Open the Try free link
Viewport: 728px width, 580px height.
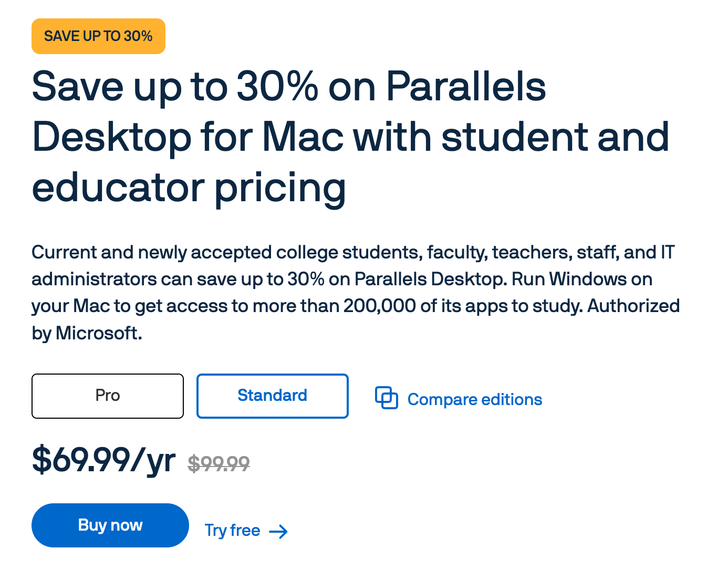pos(233,530)
